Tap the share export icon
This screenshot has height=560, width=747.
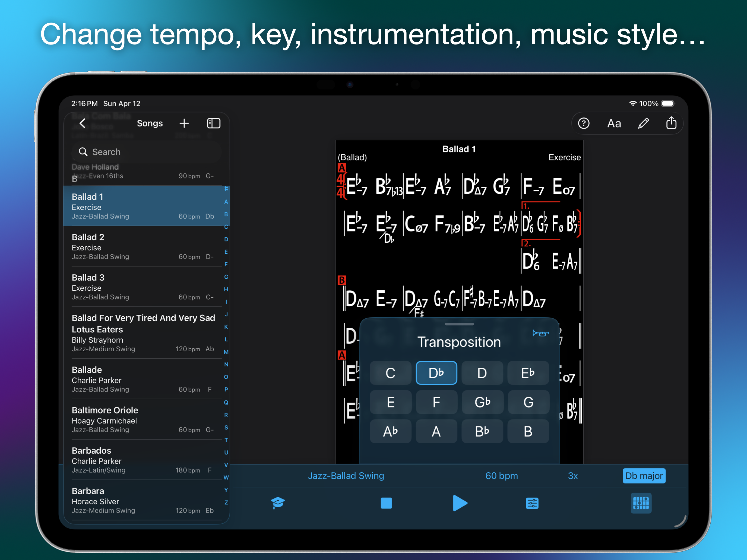[671, 123]
